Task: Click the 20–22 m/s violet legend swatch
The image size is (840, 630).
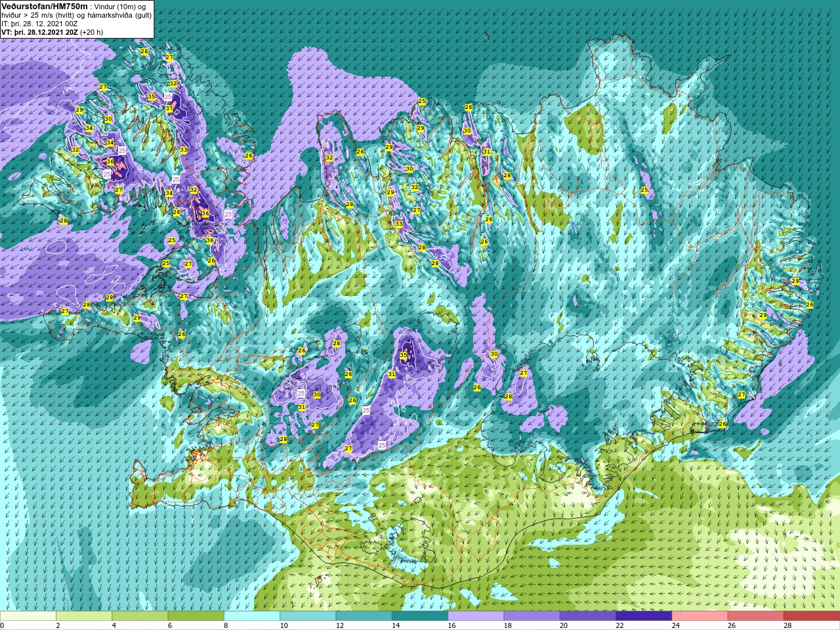Action: (588, 616)
